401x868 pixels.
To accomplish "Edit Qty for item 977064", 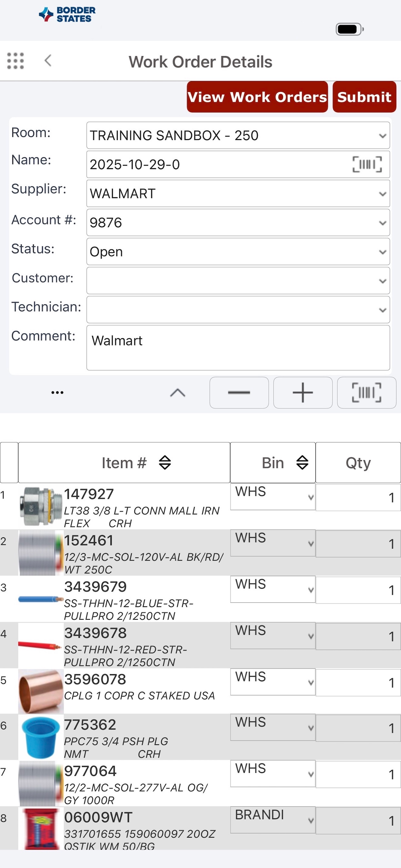I will (358, 774).
